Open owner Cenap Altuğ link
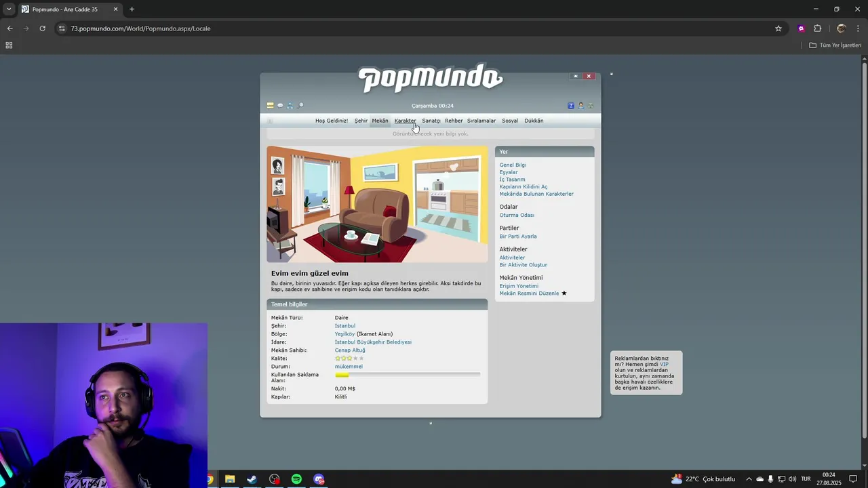The width and height of the screenshot is (868, 488). pyautogui.click(x=350, y=350)
